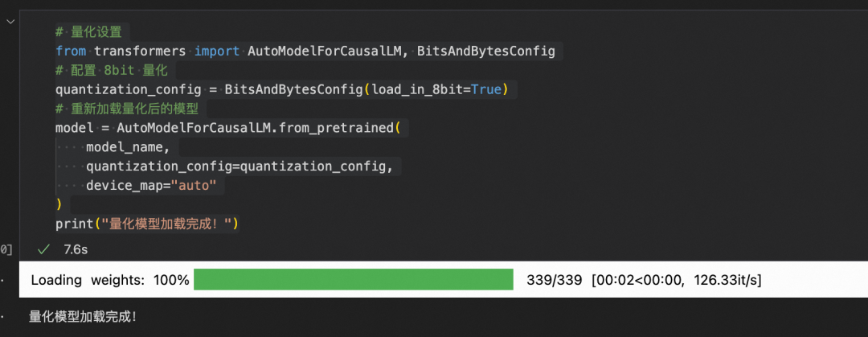Viewport: 868px width, 337px height.
Task: Click the '量化模型加载完成!' output text
Action: coord(82,317)
